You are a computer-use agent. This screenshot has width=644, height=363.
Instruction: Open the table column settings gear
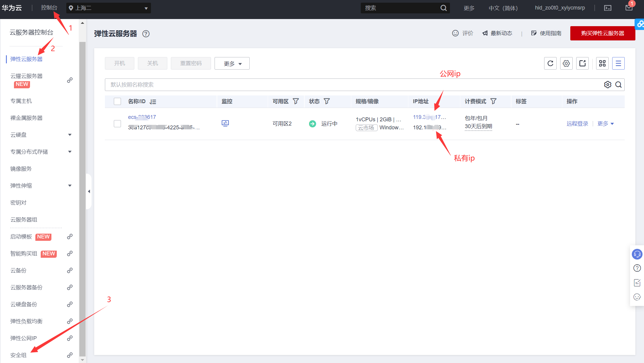566,63
